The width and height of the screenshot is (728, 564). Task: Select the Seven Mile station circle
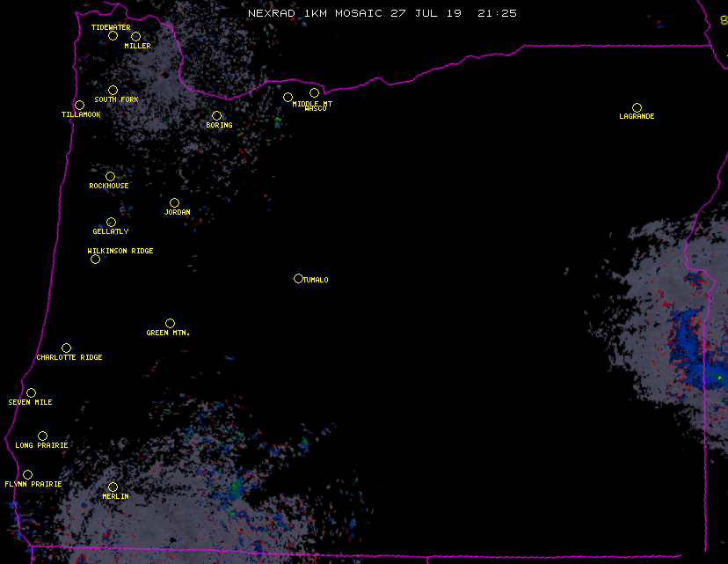tap(31, 393)
